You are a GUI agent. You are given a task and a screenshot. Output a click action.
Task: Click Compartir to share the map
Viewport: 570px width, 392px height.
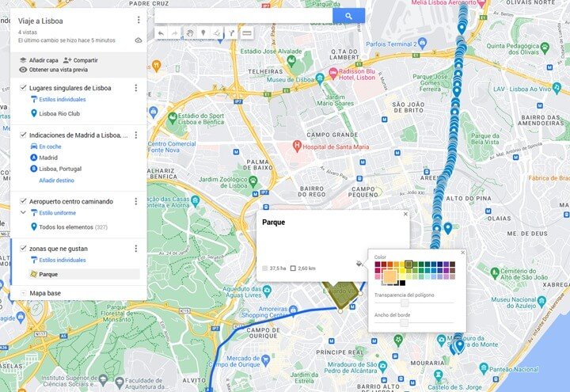80,60
